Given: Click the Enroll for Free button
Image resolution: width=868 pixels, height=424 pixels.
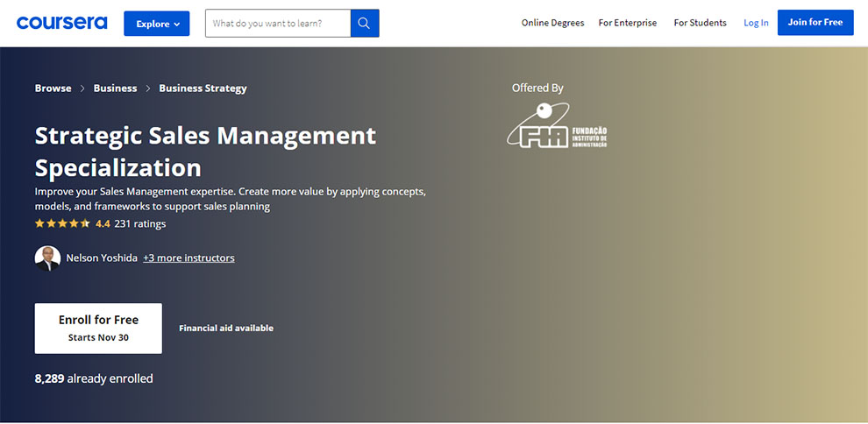Looking at the screenshot, I should point(98,329).
